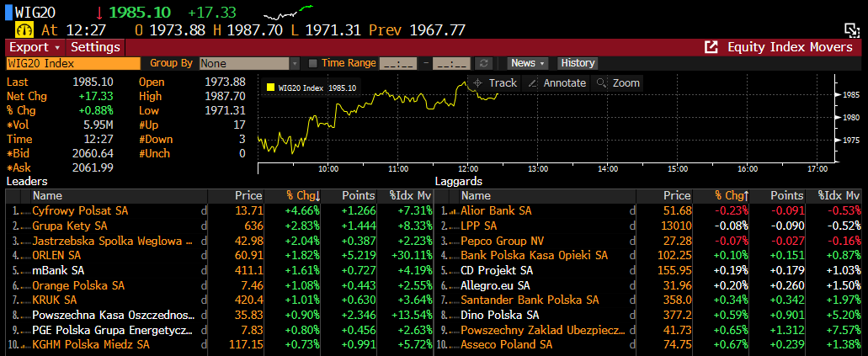Screen dimensions: 868x356
Task: Click the crosshair Track icon on chart
Action: click(x=477, y=83)
